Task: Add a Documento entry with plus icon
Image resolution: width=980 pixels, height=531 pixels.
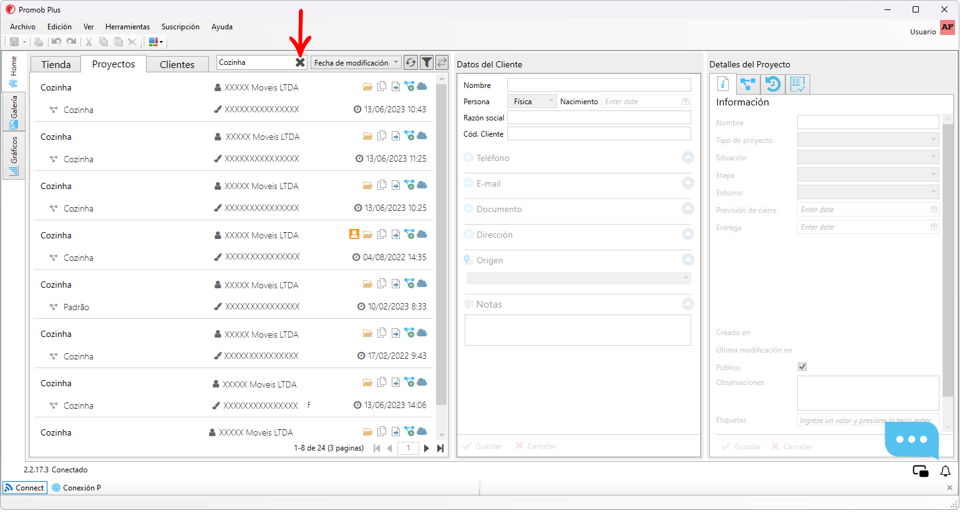Action: tap(468, 209)
